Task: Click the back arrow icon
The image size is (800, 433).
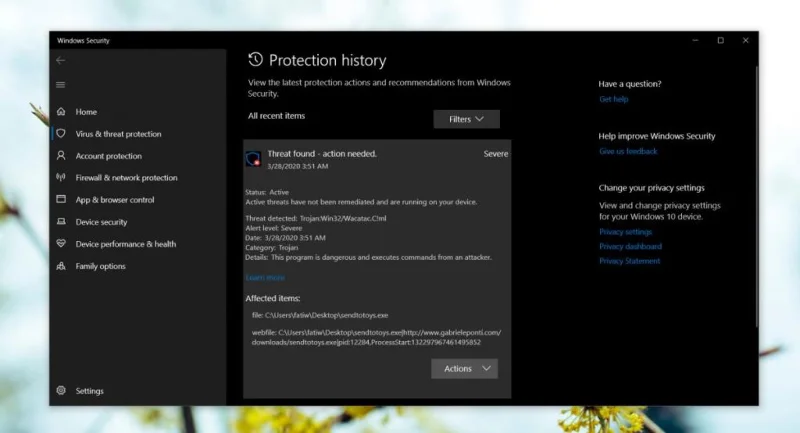Action: [x=61, y=60]
